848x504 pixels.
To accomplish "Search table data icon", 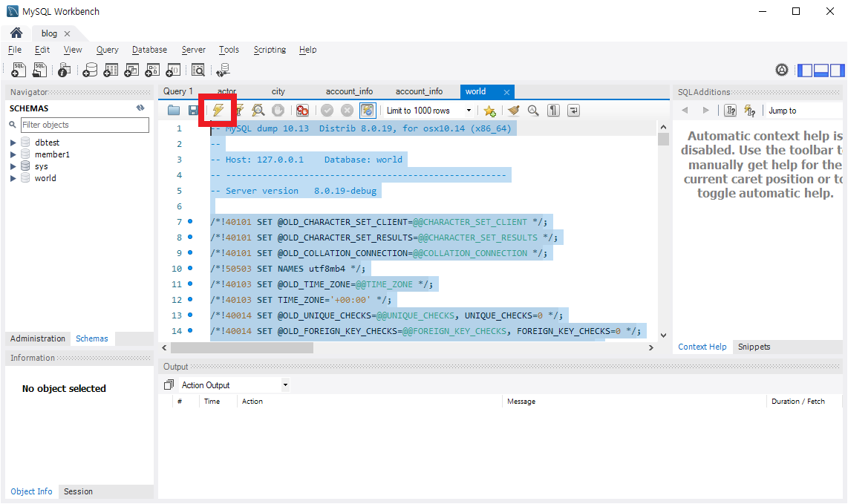I will (x=198, y=70).
